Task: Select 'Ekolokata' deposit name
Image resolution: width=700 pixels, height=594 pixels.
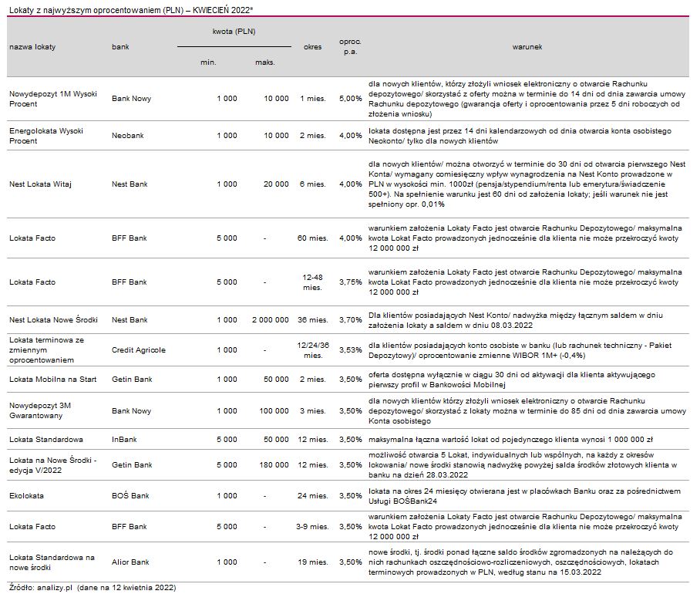Action: pos(26,496)
